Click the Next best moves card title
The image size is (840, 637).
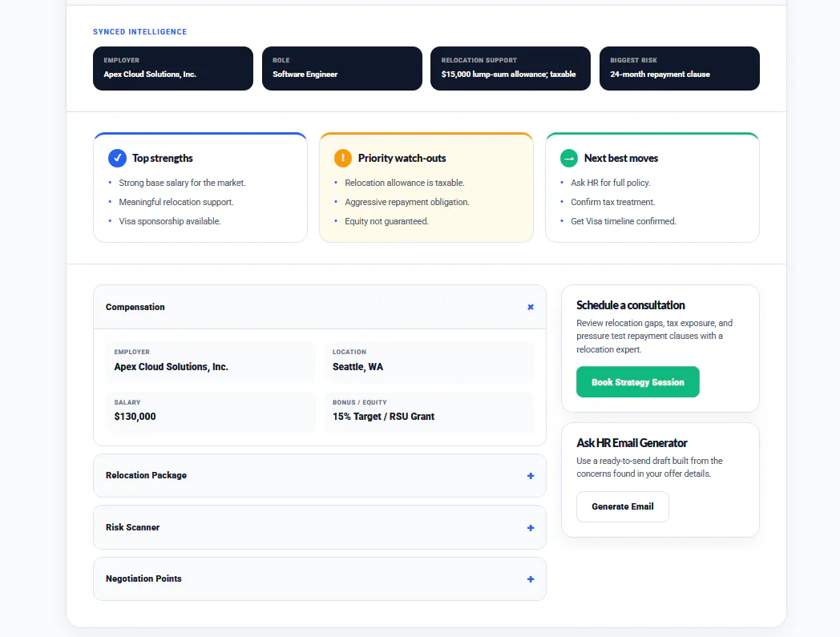(621, 158)
